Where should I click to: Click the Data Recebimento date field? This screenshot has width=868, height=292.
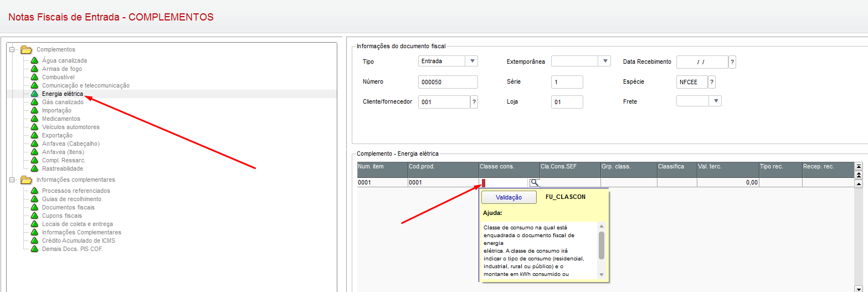(x=702, y=62)
